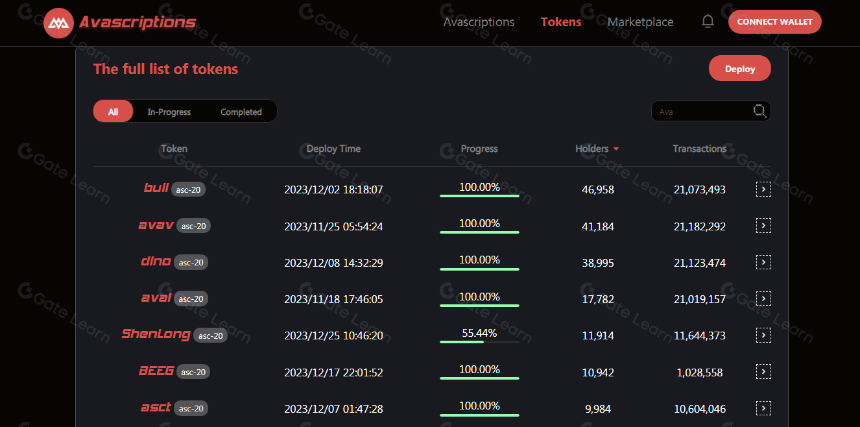Click the CONNECT WALLET button
The height and width of the screenshot is (427, 860).
[x=774, y=22]
